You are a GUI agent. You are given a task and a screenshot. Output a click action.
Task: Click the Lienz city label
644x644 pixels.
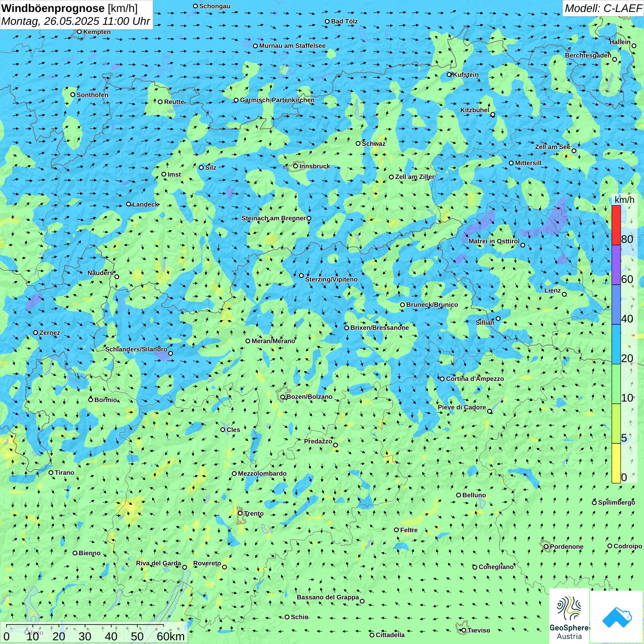(552, 290)
